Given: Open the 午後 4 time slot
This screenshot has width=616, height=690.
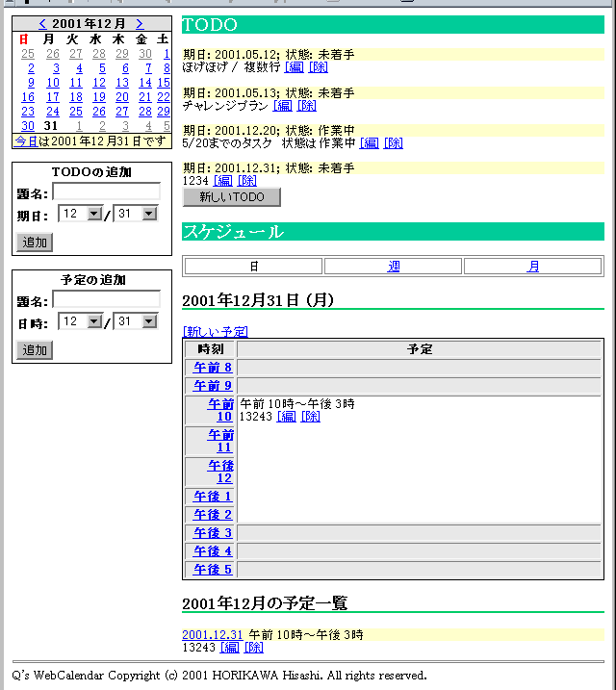Looking at the screenshot, I should point(213,551).
